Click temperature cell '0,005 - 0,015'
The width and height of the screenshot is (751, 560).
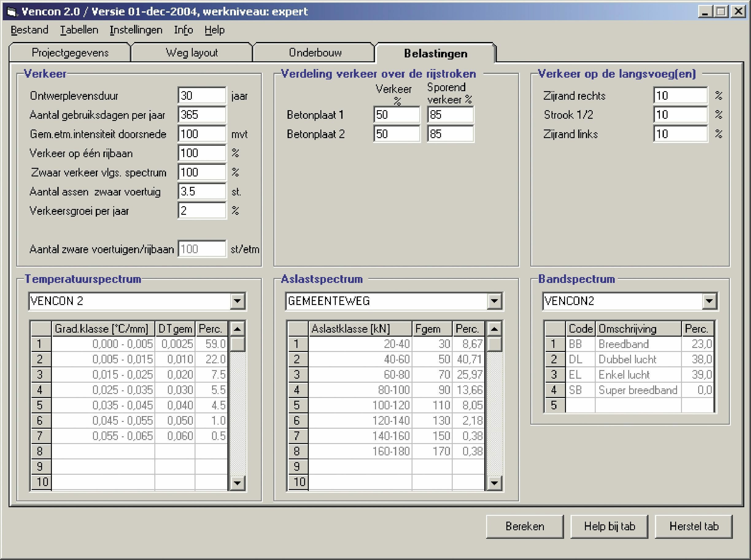[x=103, y=359]
